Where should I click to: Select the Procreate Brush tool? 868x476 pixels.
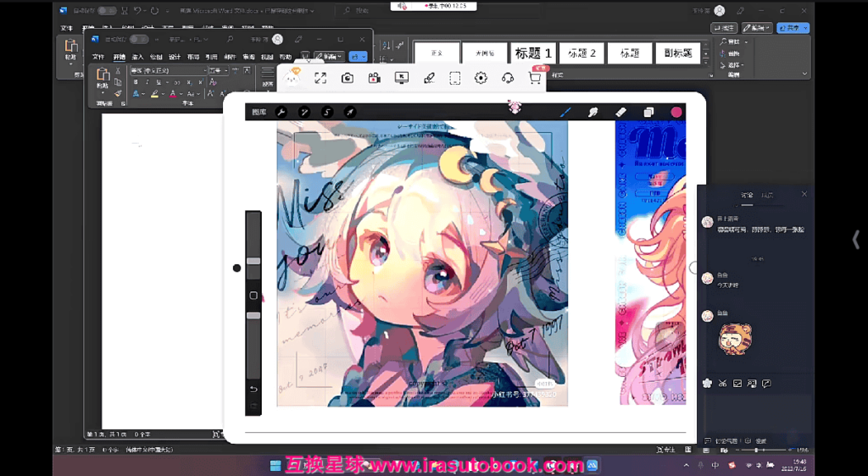tap(565, 113)
